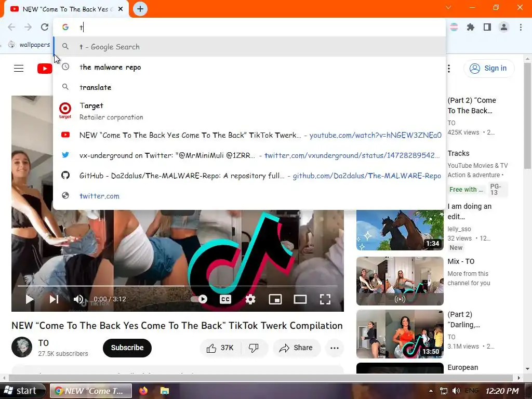Enter full screen video
Image resolution: width=532 pixels, height=399 pixels.
click(325, 299)
